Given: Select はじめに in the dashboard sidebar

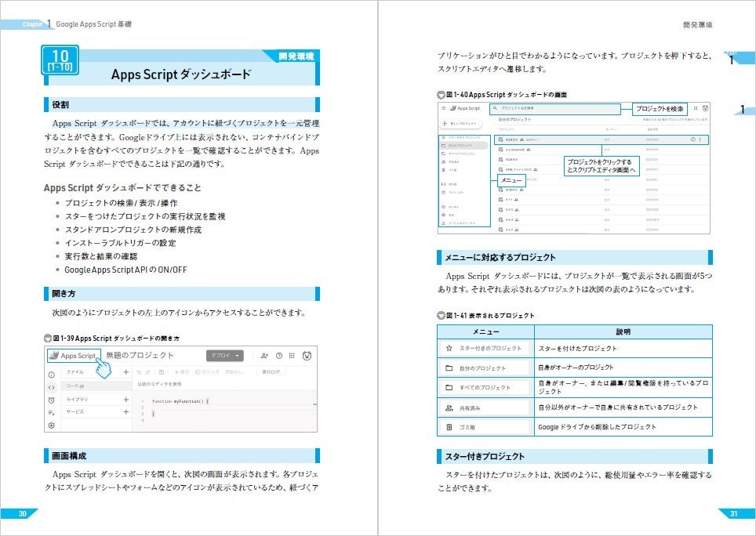Looking at the screenshot, I should [x=449, y=207].
